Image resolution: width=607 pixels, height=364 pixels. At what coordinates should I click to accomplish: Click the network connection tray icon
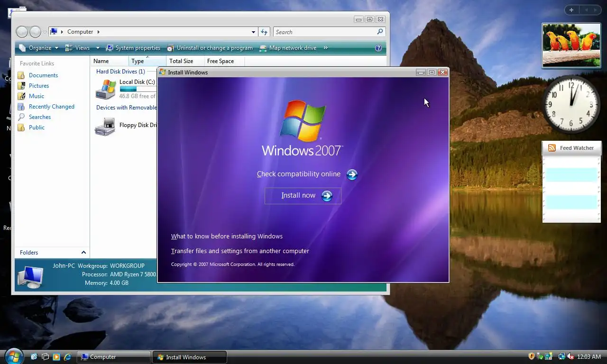(562, 356)
